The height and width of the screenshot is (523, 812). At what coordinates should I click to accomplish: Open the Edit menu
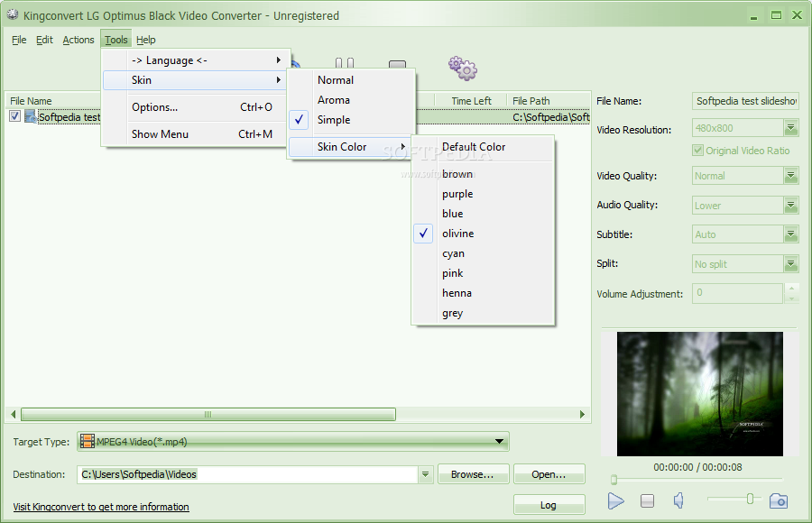(x=44, y=40)
